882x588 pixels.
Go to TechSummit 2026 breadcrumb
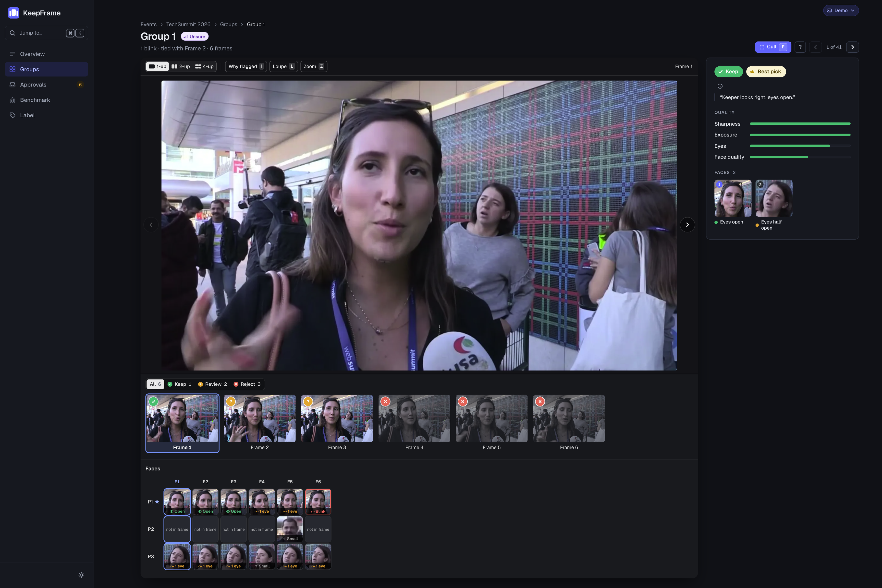click(188, 24)
